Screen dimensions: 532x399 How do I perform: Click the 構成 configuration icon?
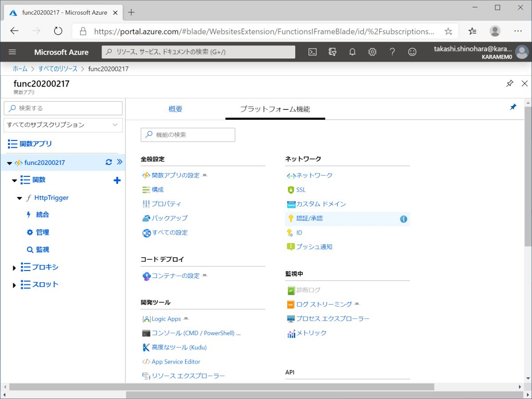coord(146,190)
